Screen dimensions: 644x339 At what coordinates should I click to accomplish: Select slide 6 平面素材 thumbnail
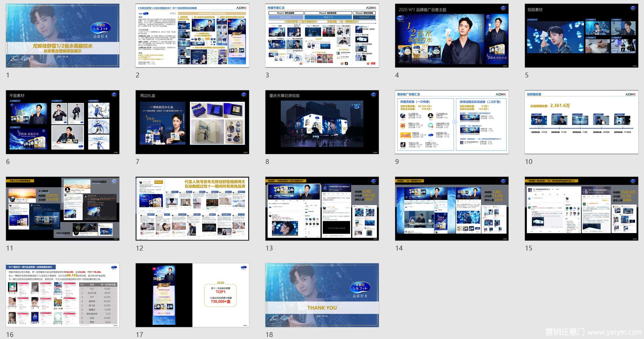click(x=62, y=122)
